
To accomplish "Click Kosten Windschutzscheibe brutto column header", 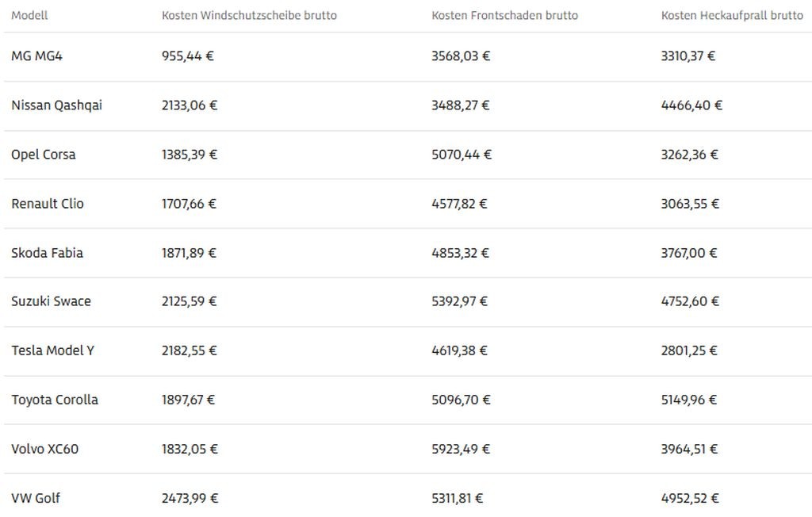I will coord(249,16).
